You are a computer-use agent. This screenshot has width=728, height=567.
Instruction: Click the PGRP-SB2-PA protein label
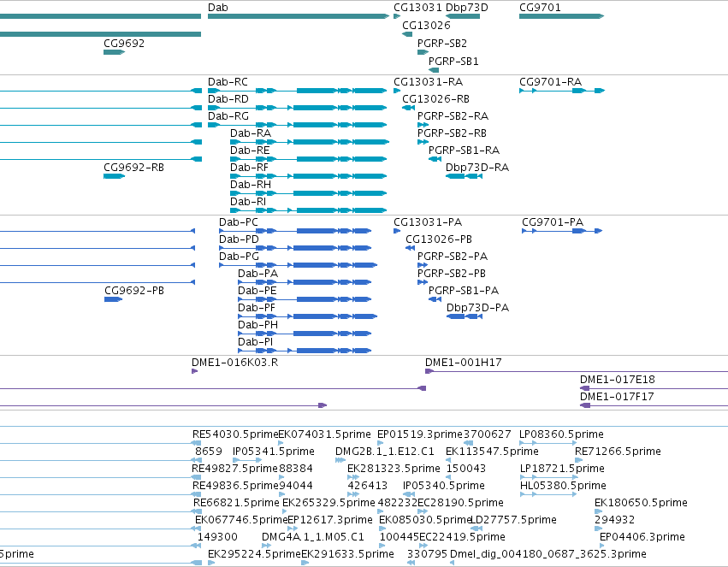[x=453, y=257]
